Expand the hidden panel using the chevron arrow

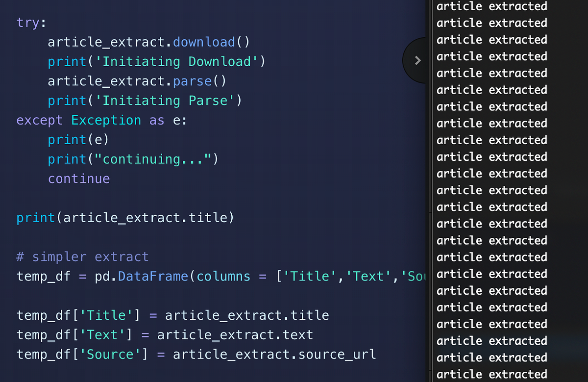pyautogui.click(x=417, y=60)
